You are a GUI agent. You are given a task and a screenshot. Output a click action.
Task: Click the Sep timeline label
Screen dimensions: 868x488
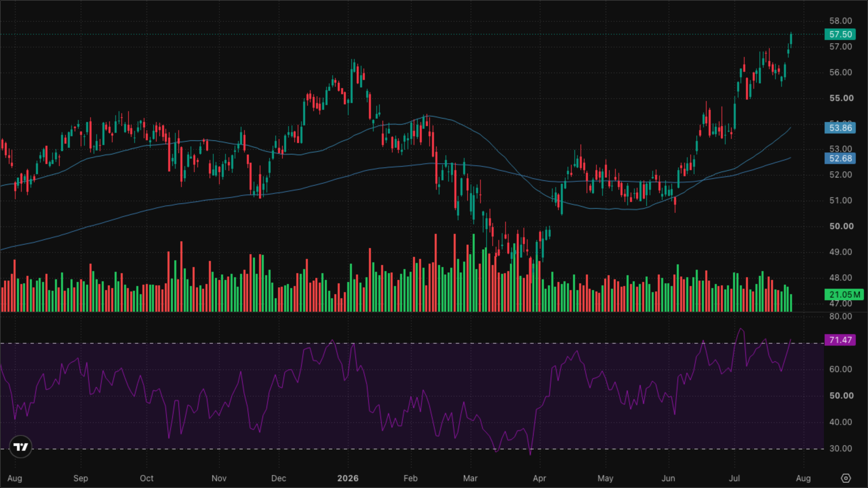[x=81, y=478]
